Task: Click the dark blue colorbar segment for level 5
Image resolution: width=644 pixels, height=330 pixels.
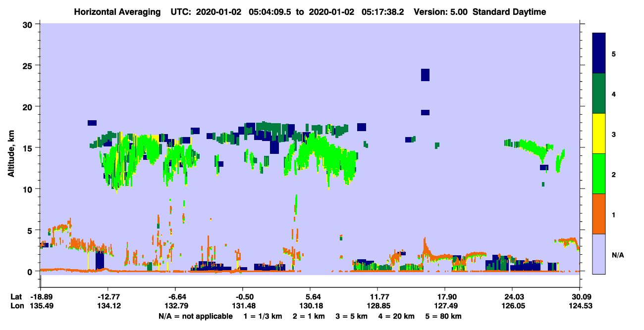Action: (599, 53)
